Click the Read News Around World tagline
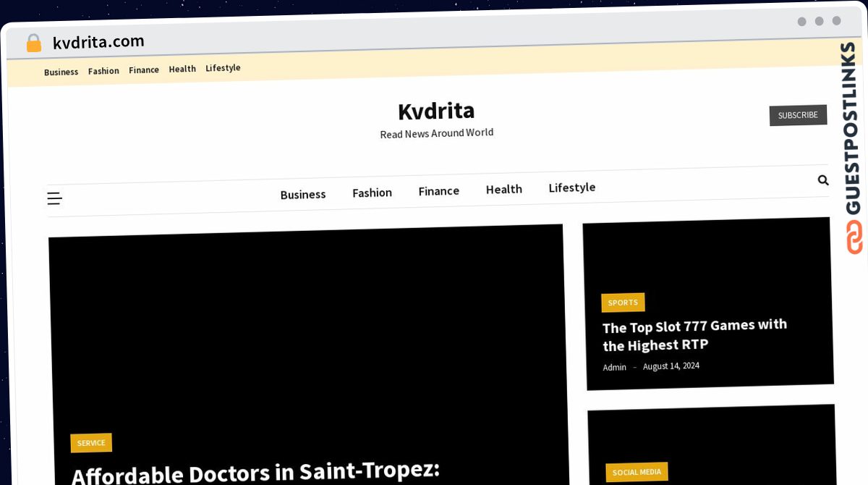 [437, 133]
